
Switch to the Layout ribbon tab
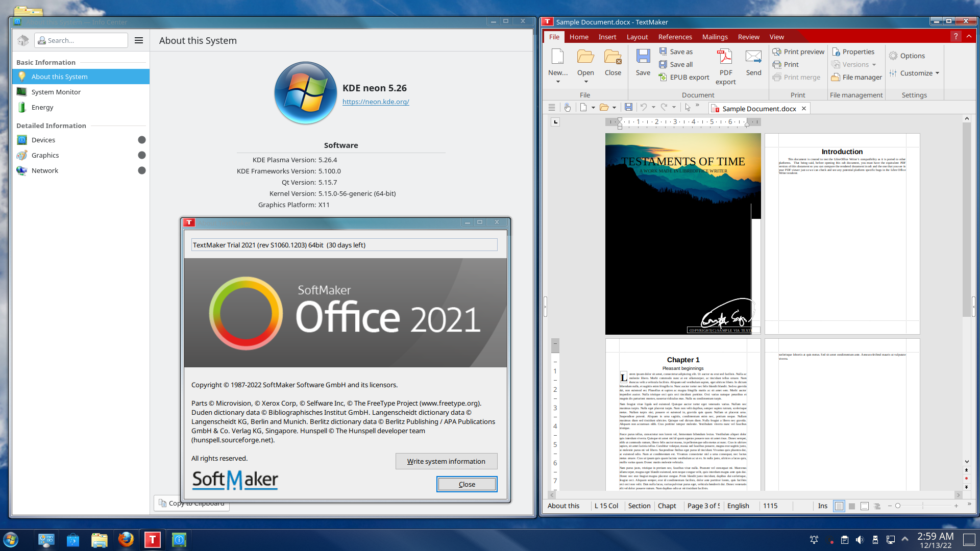[637, 37]
